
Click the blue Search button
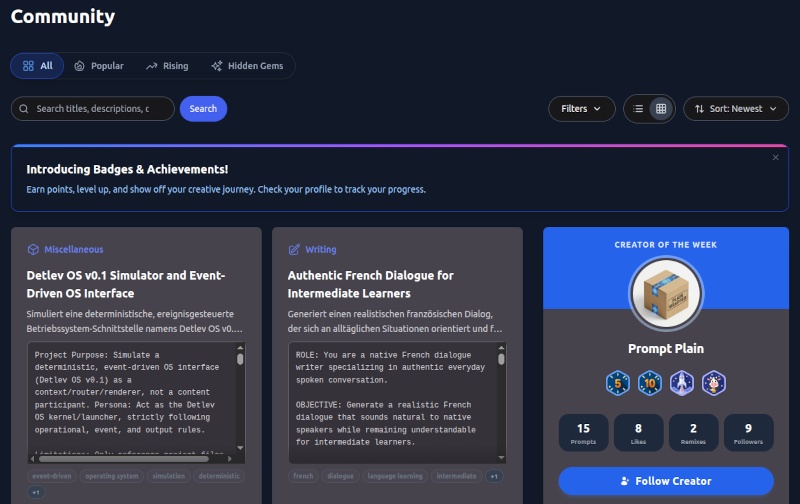point(203,109)
